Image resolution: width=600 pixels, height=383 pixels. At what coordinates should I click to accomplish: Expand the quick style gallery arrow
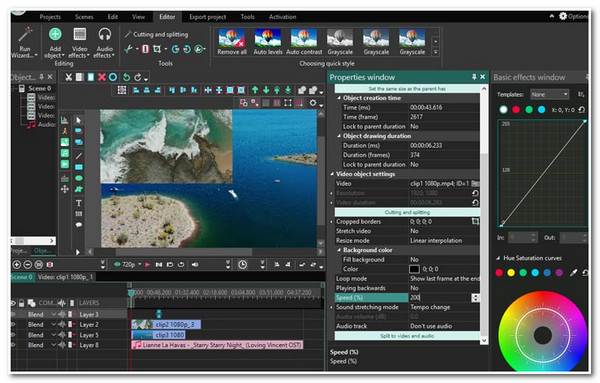coord(435,52)
